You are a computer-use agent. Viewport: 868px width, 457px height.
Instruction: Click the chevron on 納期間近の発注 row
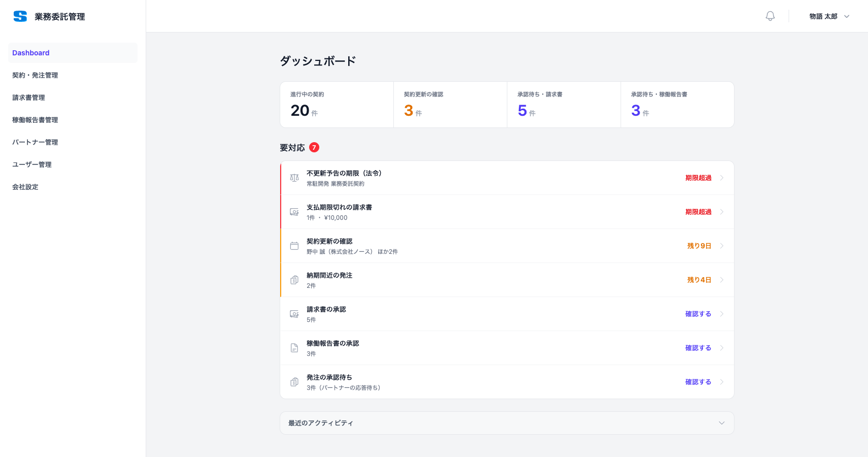point(722,280)
